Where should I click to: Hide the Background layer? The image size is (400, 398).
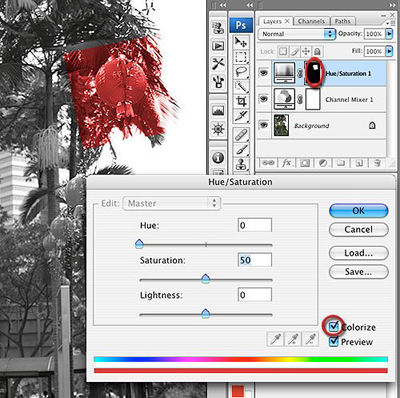point(264,125)
